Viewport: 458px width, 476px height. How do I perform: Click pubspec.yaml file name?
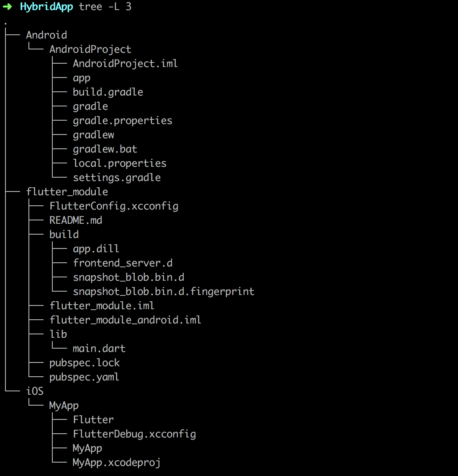(x=84, y=377)
